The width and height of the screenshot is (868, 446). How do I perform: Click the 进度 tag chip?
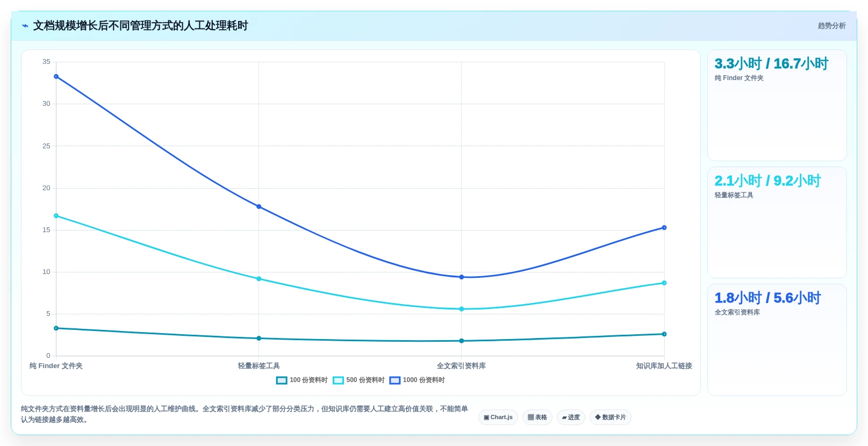click(571, 417)
